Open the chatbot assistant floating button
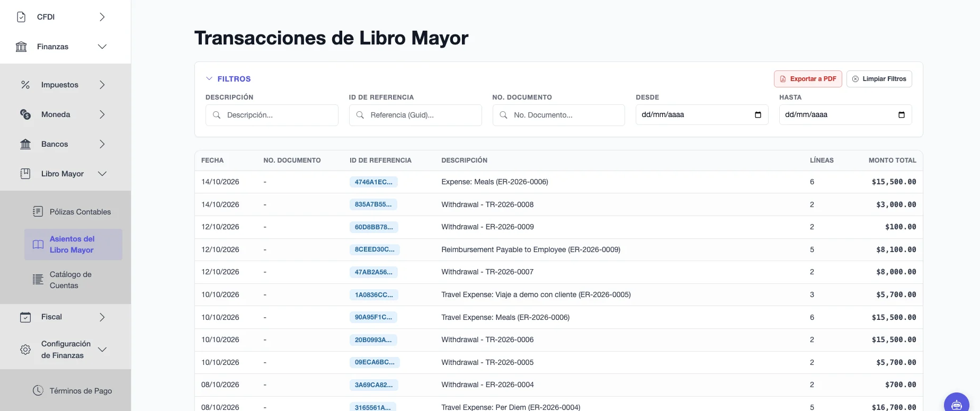This screenshot has width=980, height=411. tap(957, 404)
